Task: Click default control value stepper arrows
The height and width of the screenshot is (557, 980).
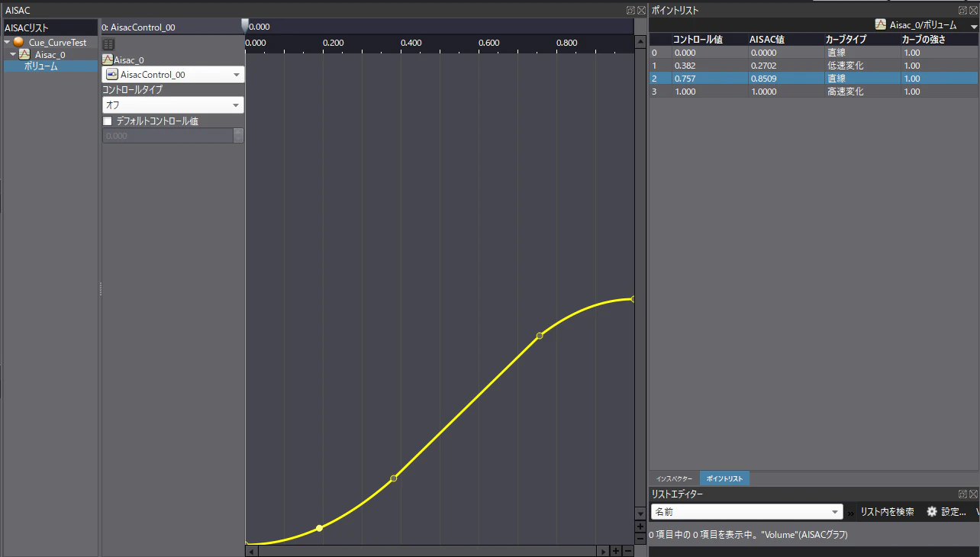Action: click(x=238, y=136)
